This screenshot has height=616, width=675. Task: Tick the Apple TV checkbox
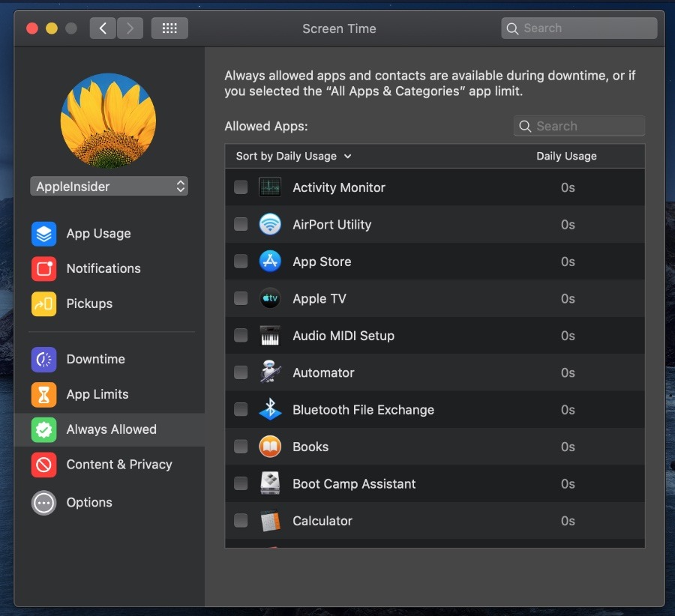(241, 298)
